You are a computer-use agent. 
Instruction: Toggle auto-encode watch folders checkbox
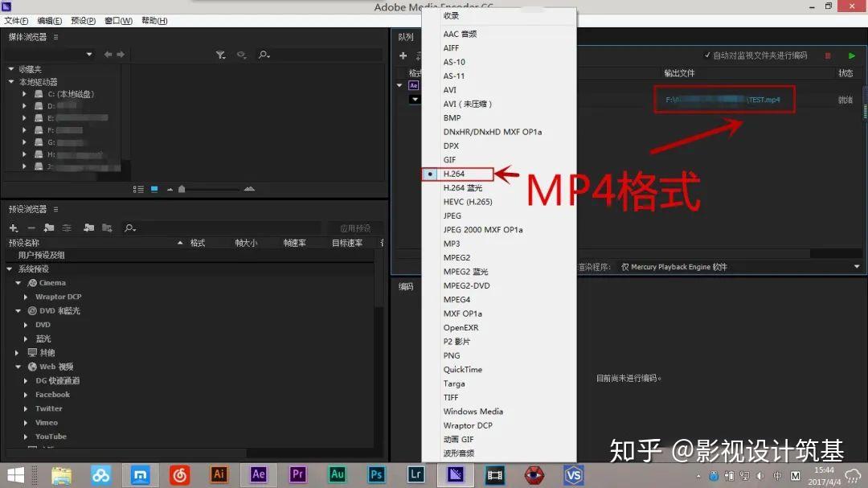click(707, 55)
